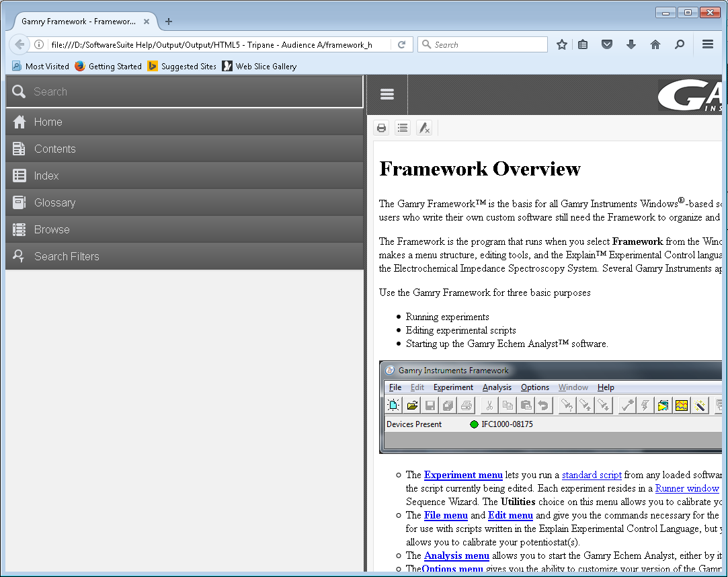Viewport: 728px width, 577px height.
Task: Click the Framework Overview heading
Action: [479, 169]
